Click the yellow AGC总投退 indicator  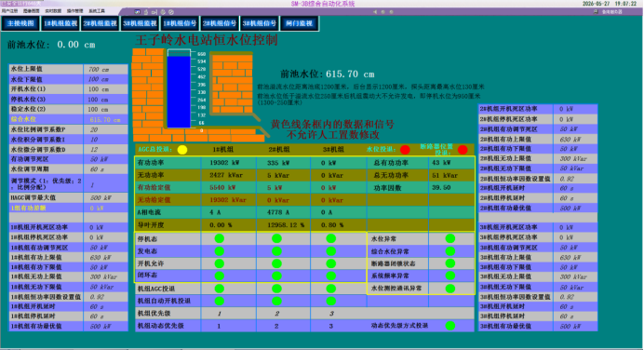[182, 150]
